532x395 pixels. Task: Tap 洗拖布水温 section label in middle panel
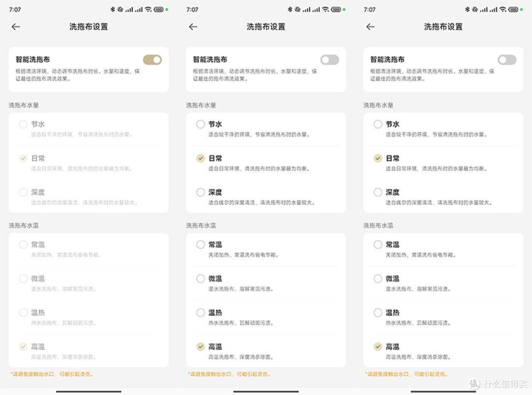point(201,225)
